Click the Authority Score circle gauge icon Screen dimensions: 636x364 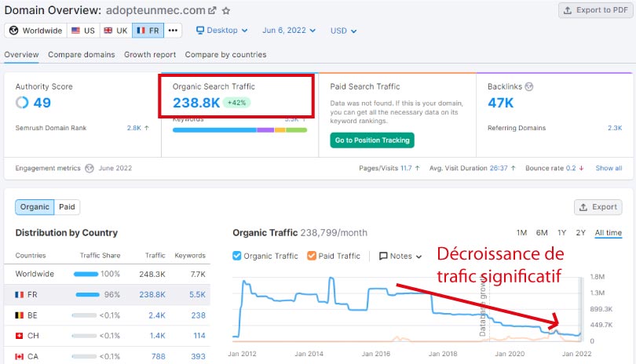click(x=22, y=103)
